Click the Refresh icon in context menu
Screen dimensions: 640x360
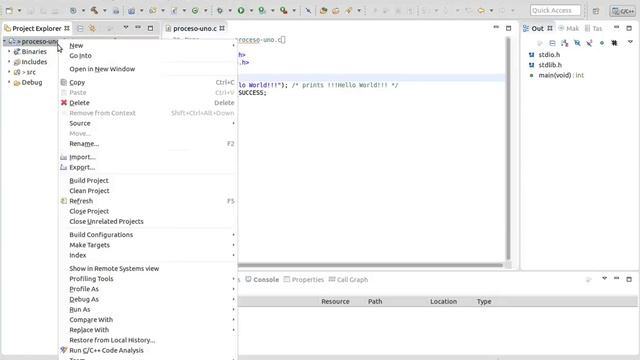point(64,201)
